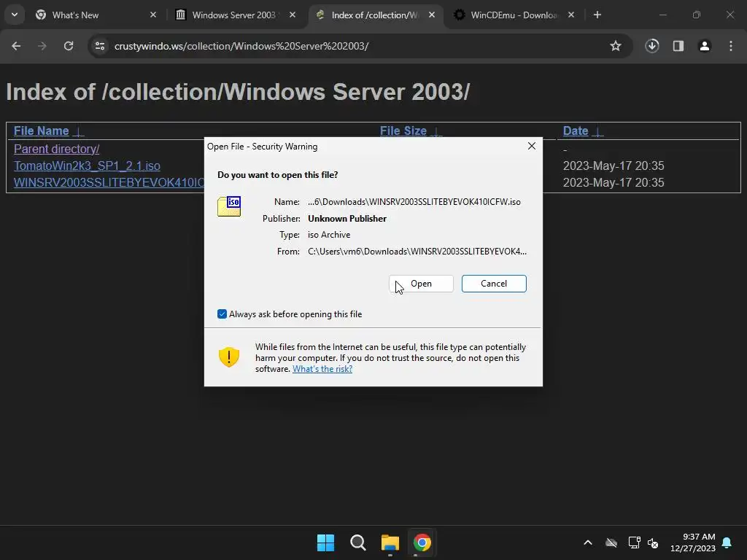Click the Chrome taskbar icon
The image size is (747, 560).
click(x=422, y=542)
